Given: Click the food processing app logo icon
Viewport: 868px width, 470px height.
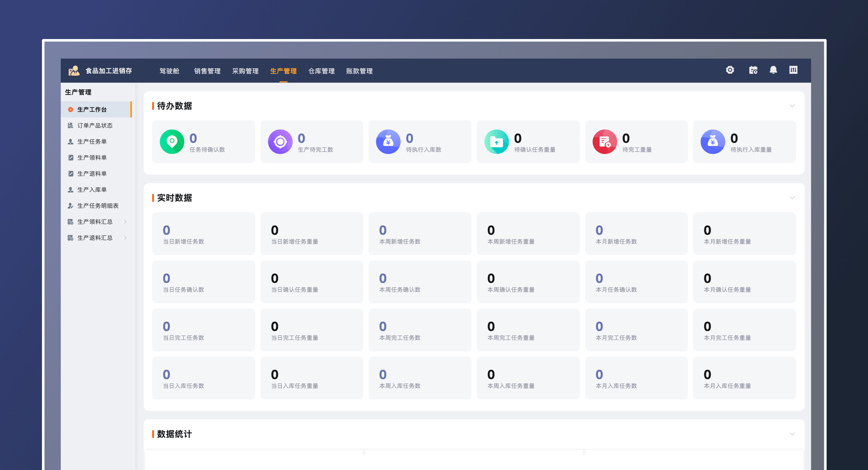Looking at the screenshot, I should [x=74, y=71].
